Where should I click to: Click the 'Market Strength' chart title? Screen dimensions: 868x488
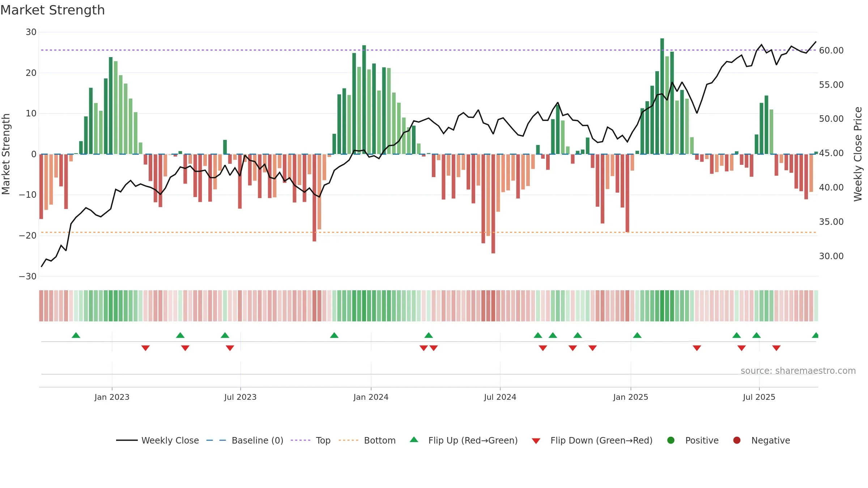pyautogui.click(x=53, y=10)
